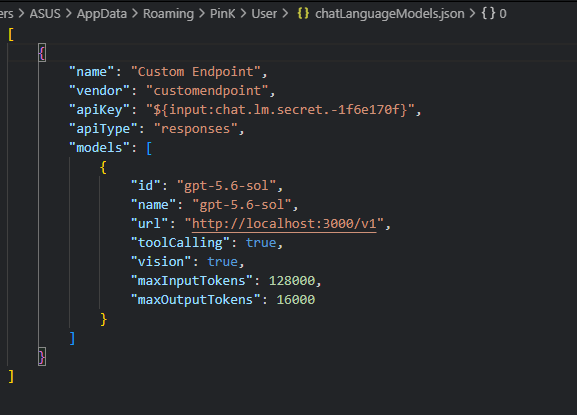Image resolution: width=577 pixels, height=415 pixels.
Task: Open the PinK folder breadcrumb
Action: pos(222,14)
